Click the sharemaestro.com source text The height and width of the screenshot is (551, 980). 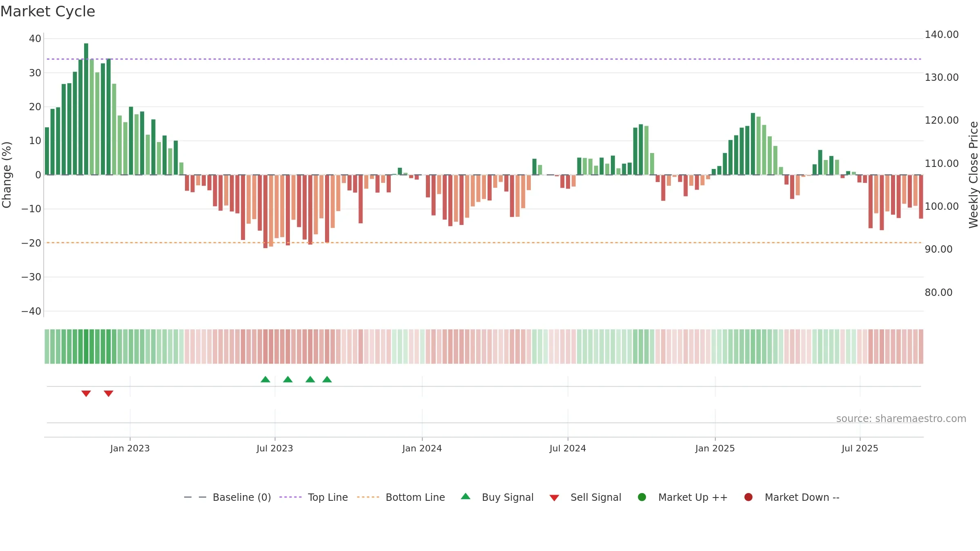pyautogui.click(x=901, y=419)
